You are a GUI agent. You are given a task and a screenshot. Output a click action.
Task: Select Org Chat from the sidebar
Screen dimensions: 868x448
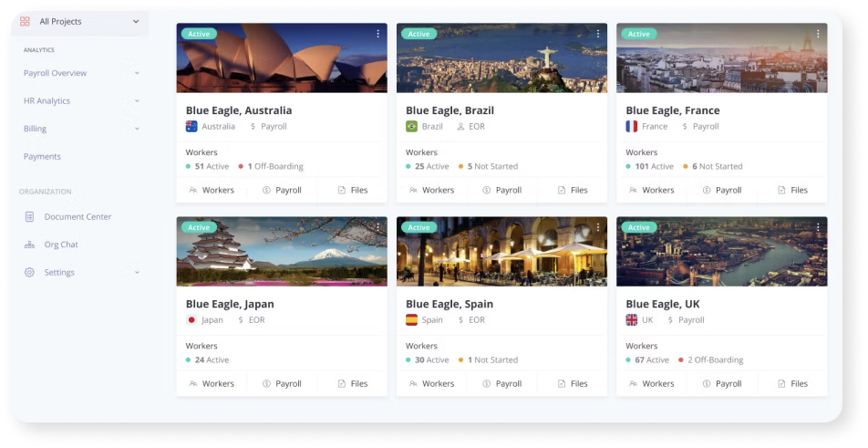pyautogui.click(x=61, y=245)
